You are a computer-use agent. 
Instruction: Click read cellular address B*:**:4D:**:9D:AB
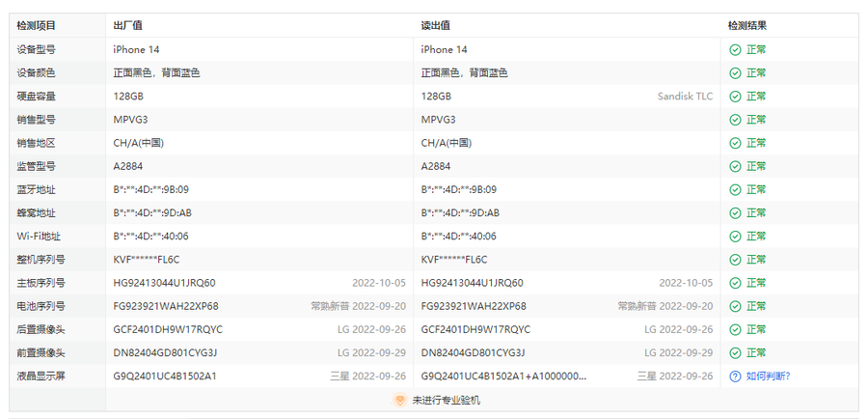point(460,212)
